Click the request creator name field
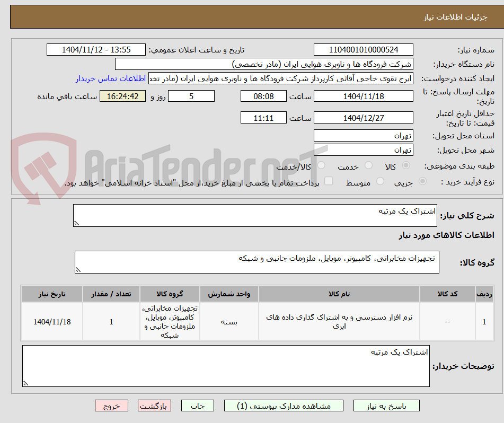This screenshot has height=423, width=504. (280, 78)
